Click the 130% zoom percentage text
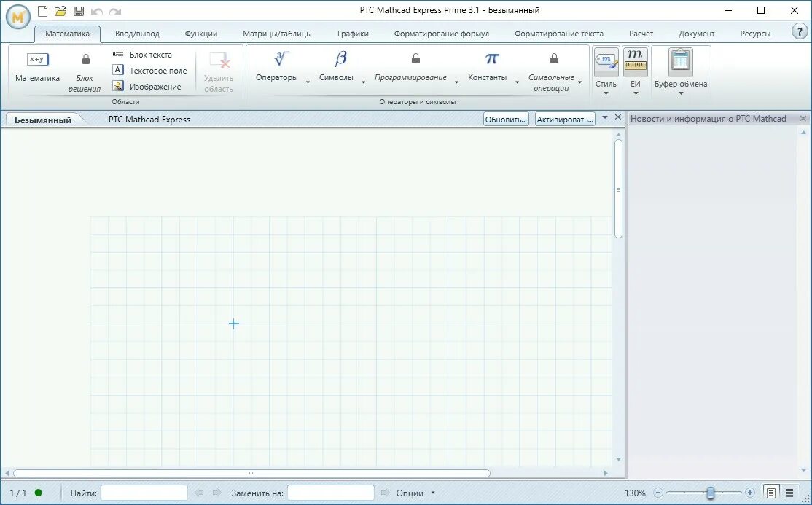The image size is (812, 505). 635,493
